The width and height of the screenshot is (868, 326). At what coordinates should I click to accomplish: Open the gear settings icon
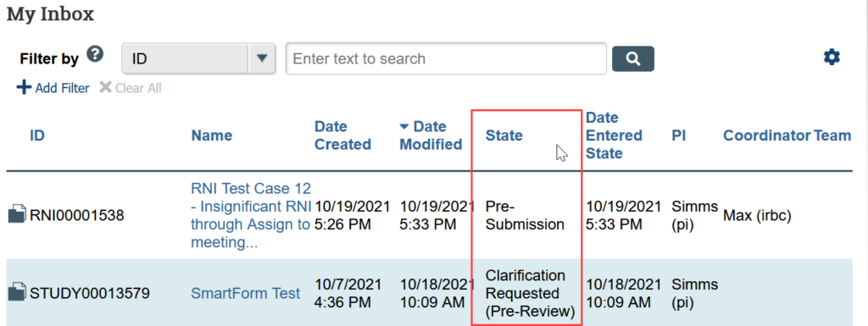pos(832,57)
